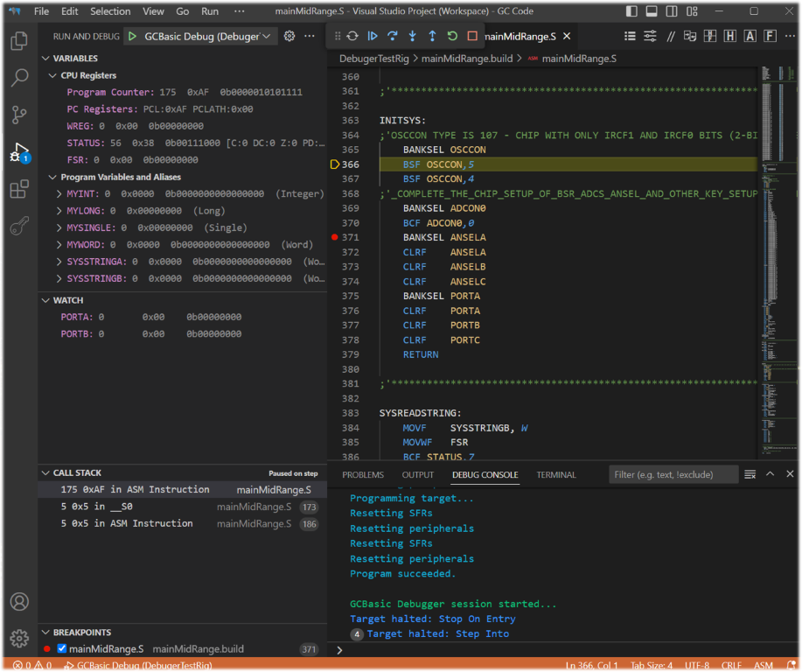Expand the MYINT variable entry

click(x=59, y=193)
